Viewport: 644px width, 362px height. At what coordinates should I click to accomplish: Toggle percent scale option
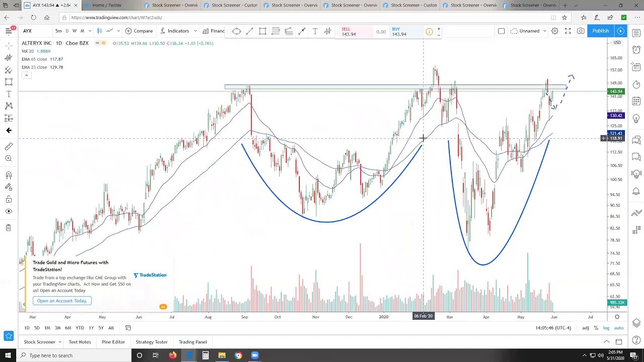pos(596,328)
